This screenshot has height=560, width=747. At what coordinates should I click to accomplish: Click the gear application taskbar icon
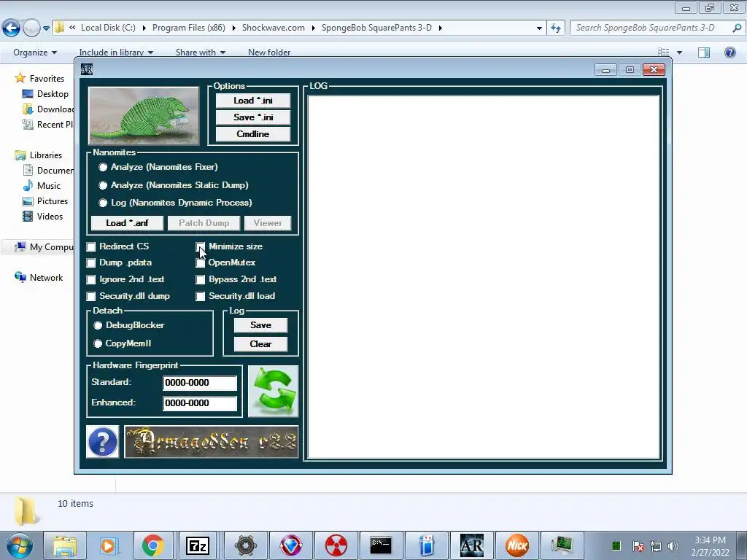point(245,545)
